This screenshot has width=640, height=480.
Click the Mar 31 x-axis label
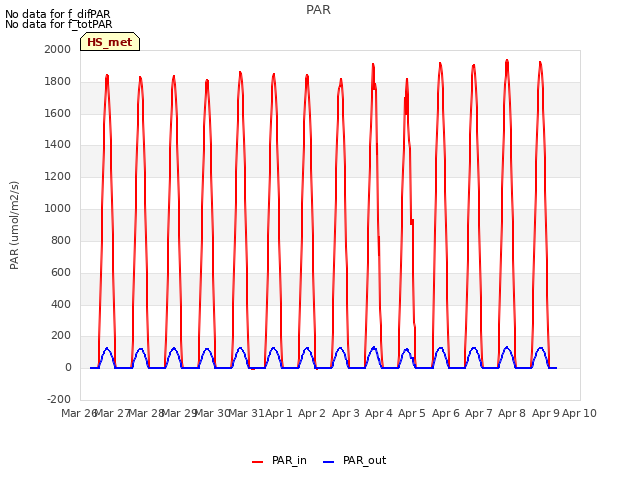click(246, 413)
